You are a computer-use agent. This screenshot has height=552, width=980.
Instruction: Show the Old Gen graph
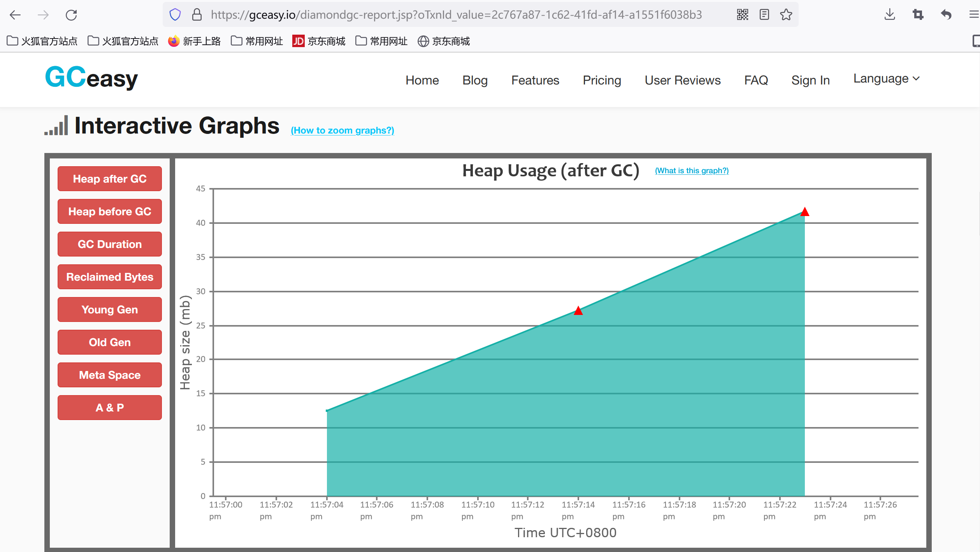tap(110, 342)
